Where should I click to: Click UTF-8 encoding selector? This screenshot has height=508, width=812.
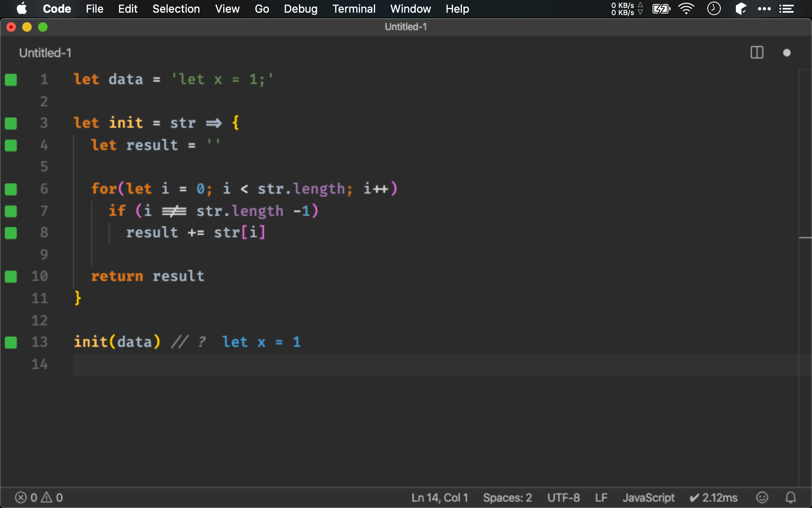coord(563,497)
